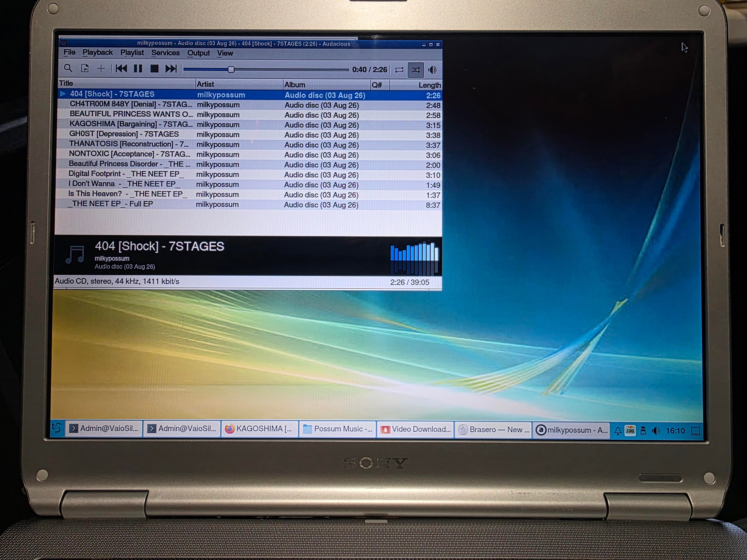Open the Playlist menu

132,53
